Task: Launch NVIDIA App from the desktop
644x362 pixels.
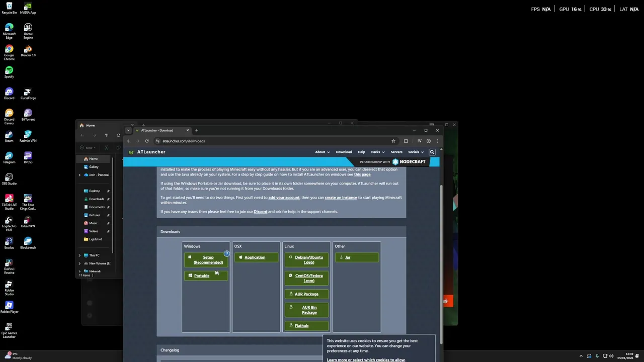Action: (x=28, y=9)
